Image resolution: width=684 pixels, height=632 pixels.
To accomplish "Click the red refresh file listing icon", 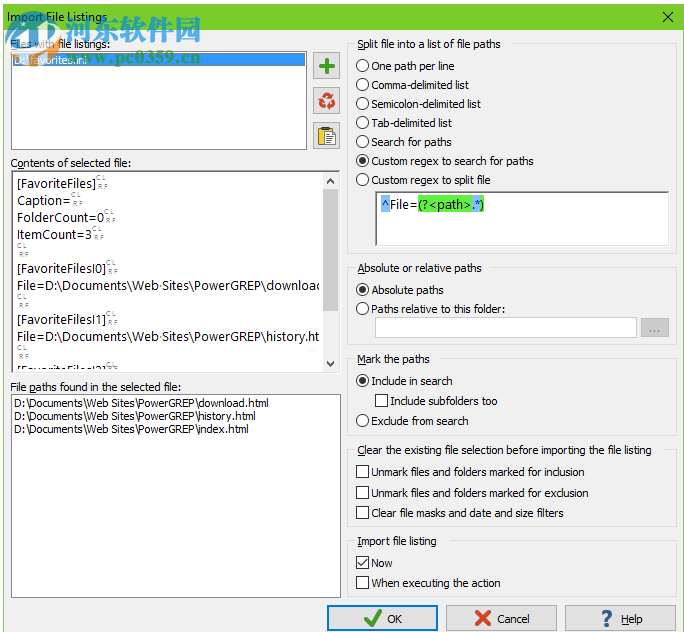I will (x=326, y=101).
